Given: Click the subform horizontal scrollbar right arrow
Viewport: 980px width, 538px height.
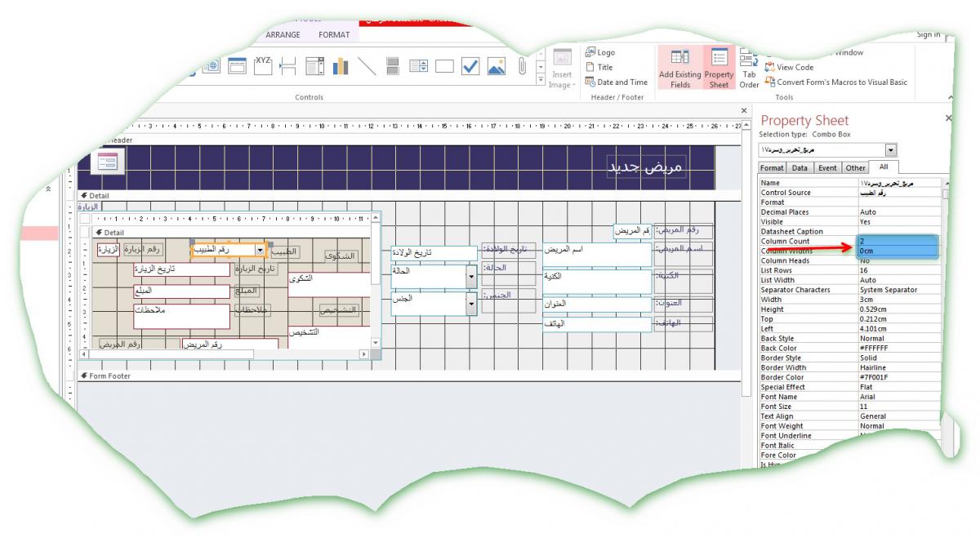Looking at the screenshot, I should click(x=365, y=354).
